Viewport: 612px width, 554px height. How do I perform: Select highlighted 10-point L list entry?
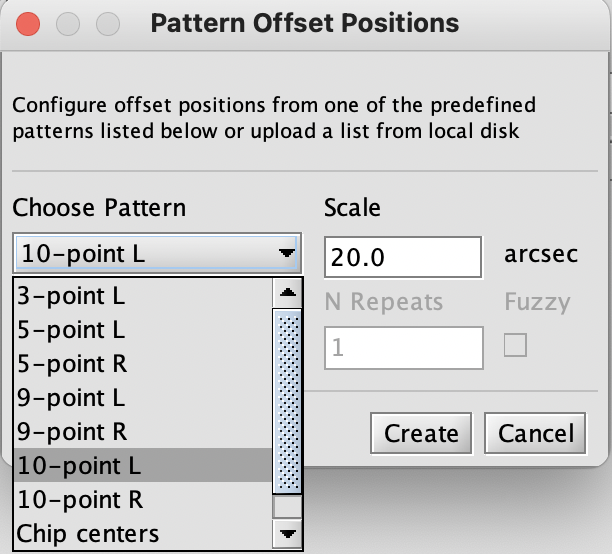[143, 465]
